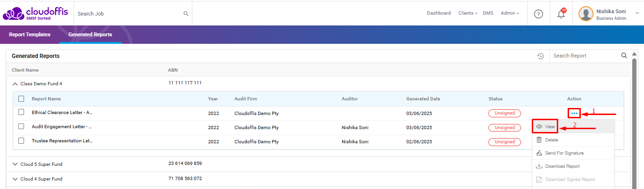Screen dimensions: 644x189
Task: Open the user profile dropdown arrow
Action: tap(638, 14)
